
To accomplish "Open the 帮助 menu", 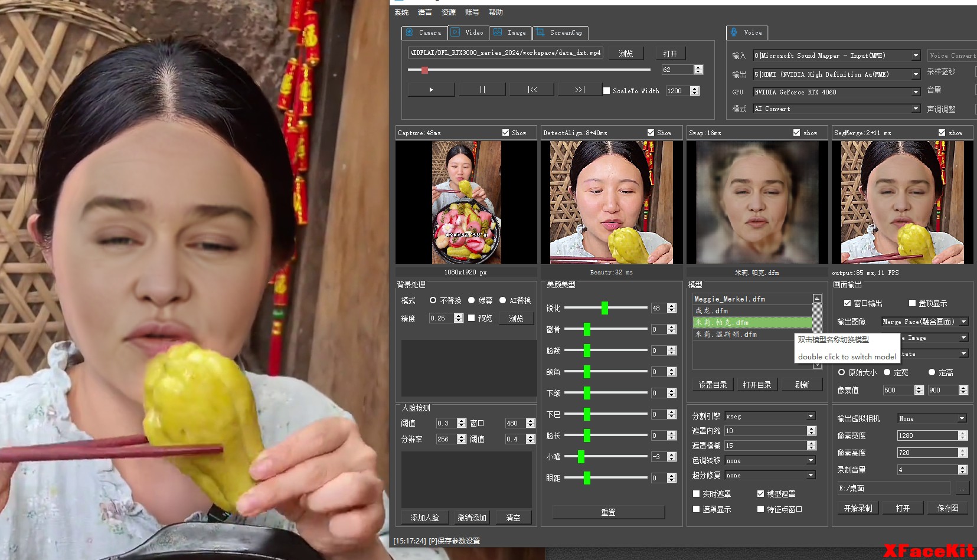I will pos(496,12).
